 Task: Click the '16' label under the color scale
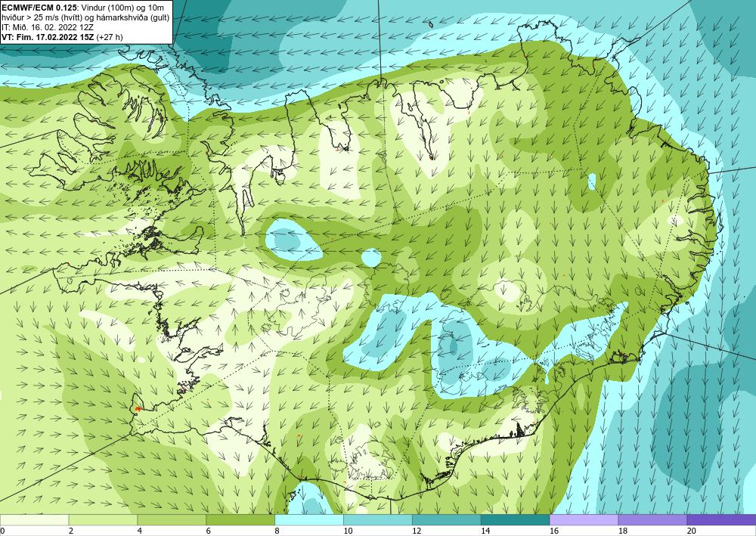[554, 531]
